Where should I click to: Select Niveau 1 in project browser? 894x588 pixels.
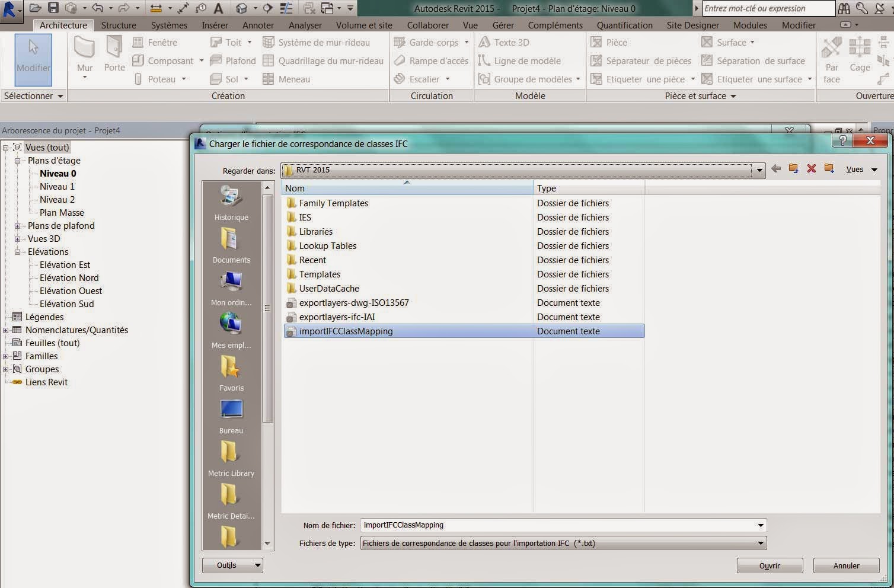pyautogui.click(x=57, y=187)
